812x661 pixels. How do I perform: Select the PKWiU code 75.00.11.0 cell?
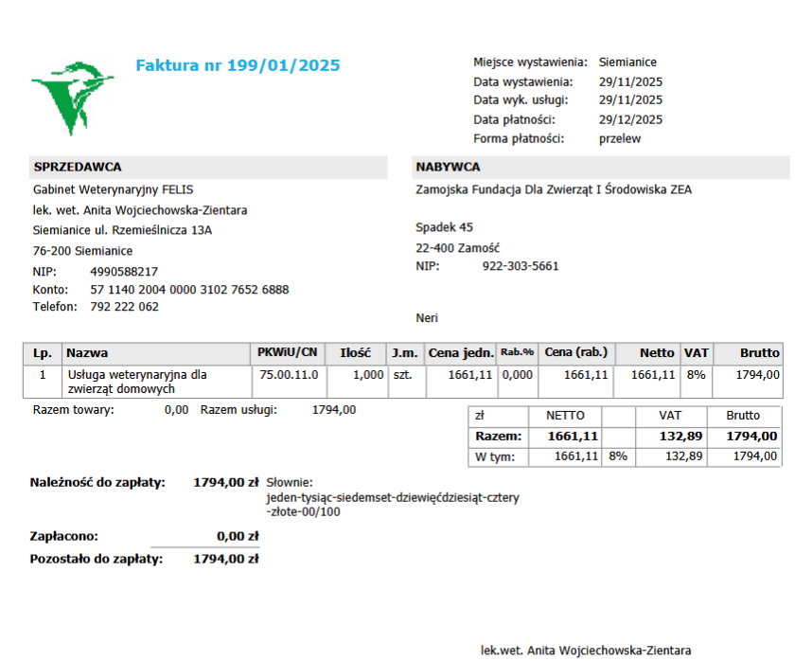(289, 375)
